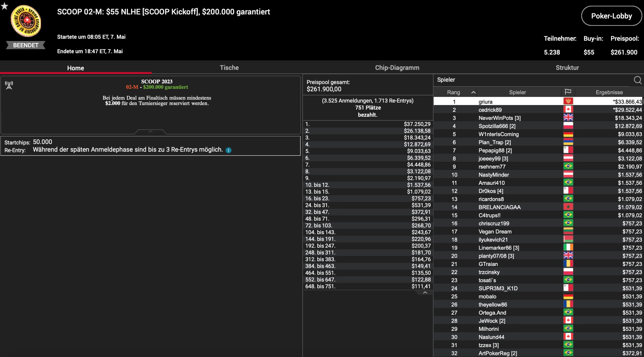Viewport: 644px width, 357px height.
Task: Click payout row 648. bis 751.
Action: click(x=368, y=286)
